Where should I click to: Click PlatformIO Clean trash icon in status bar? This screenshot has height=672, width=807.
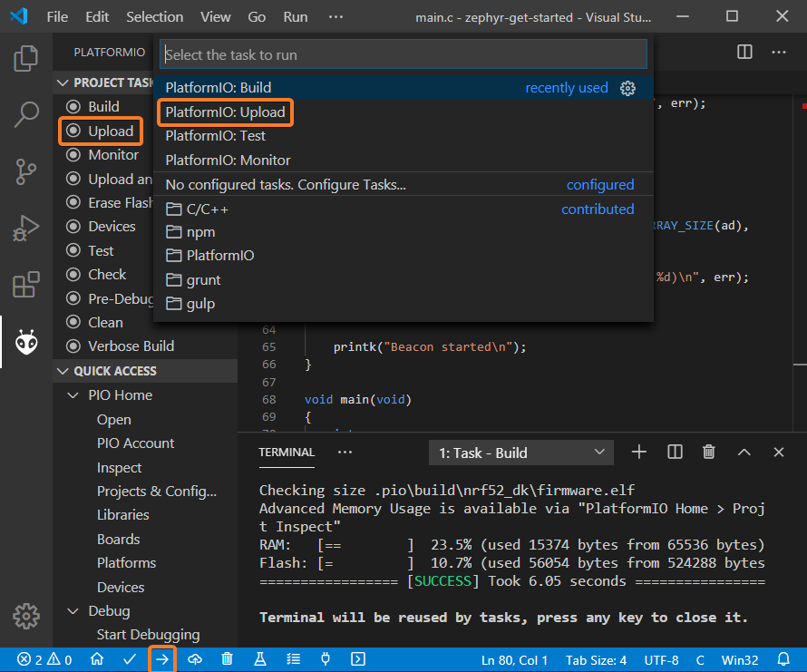(x=227, y=659)
